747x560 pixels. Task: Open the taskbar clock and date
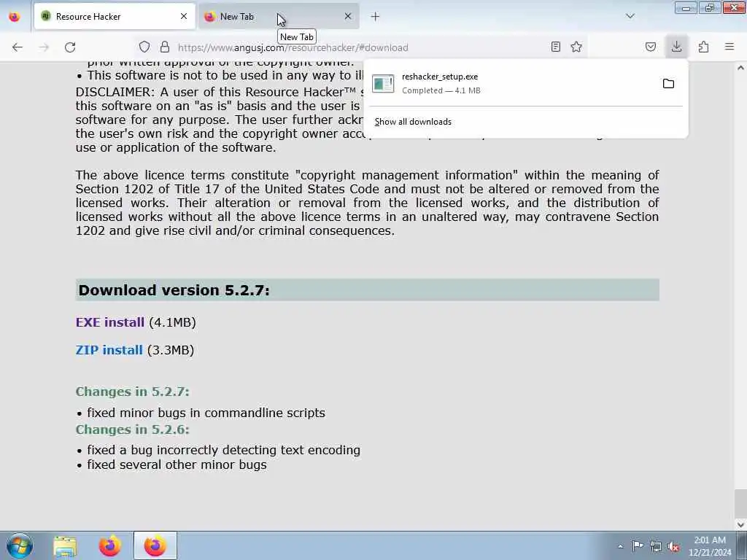click(x=710, y=546)
